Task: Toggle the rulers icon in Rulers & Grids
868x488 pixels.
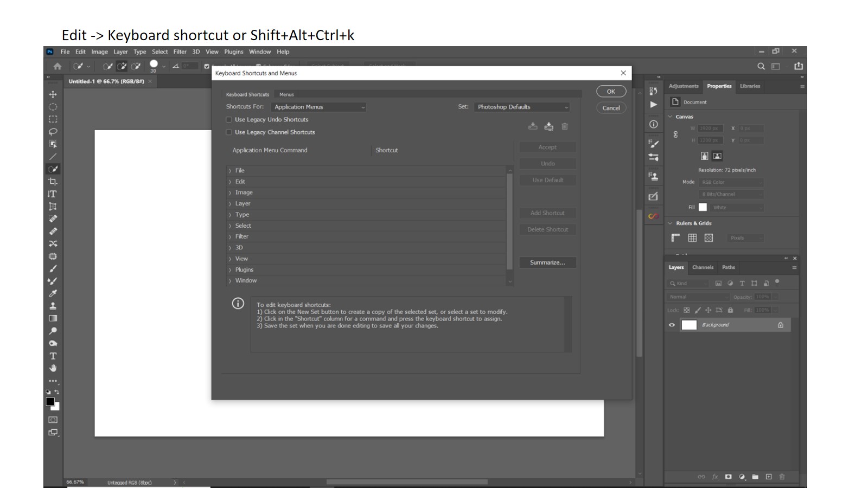Action: (675, 238)
